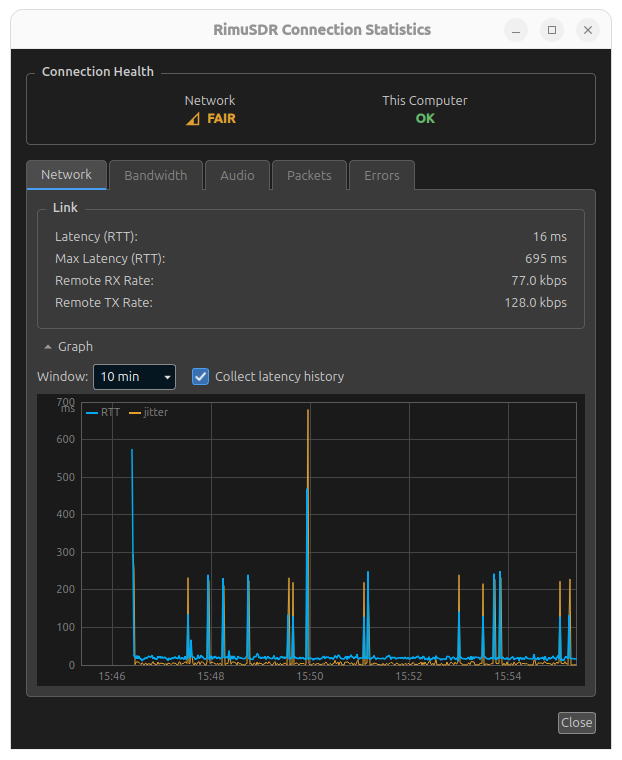
Task: Close the window using the title bar X
Action: [588, 30]
